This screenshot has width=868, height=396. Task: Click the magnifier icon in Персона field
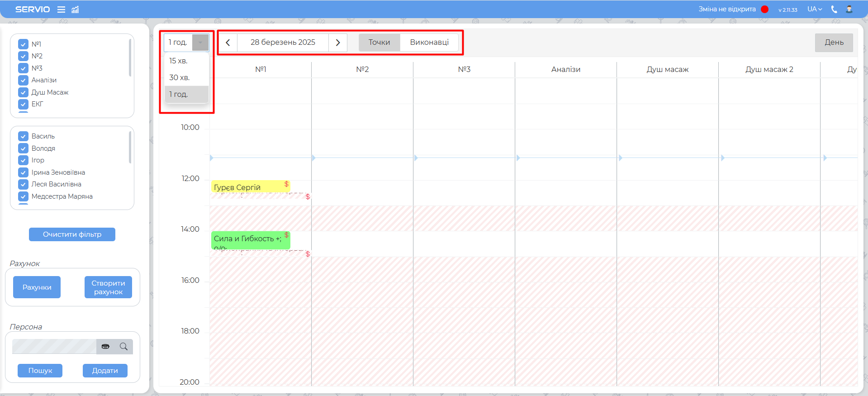coord(123,347)
